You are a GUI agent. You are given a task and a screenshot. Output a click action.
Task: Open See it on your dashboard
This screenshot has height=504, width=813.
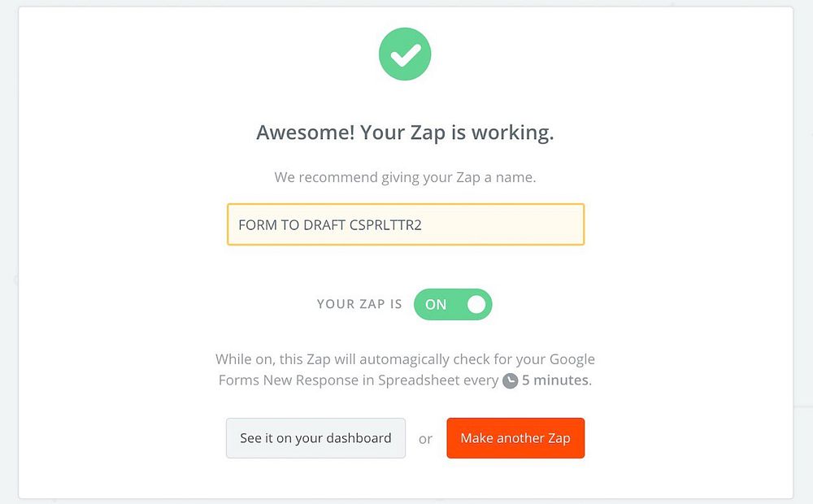click(x=315, y=438)
